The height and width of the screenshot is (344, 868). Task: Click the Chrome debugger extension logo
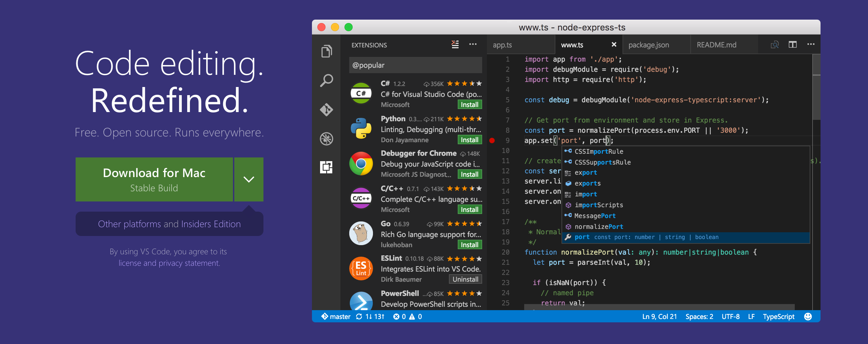[361, 164]
